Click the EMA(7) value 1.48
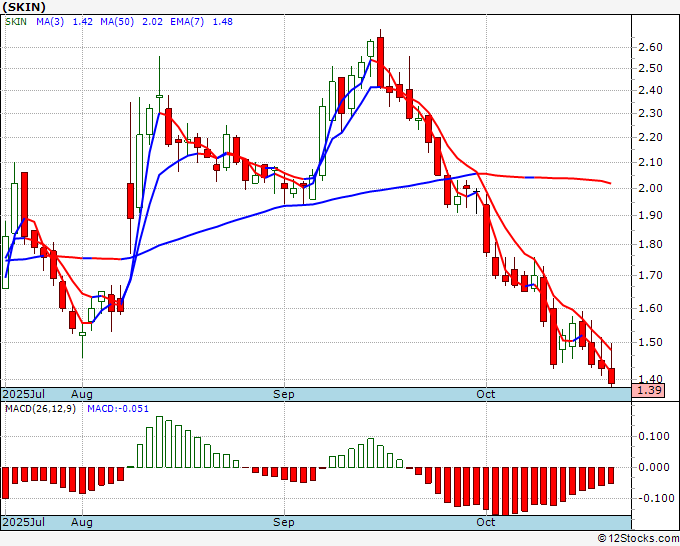This screenshot has width=680, height=546. [222, 22]
